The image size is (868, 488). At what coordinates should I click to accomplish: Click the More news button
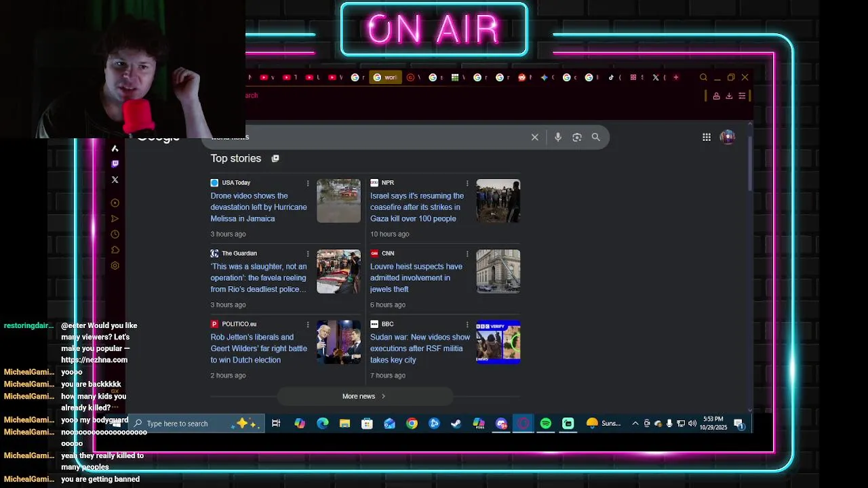364,396
